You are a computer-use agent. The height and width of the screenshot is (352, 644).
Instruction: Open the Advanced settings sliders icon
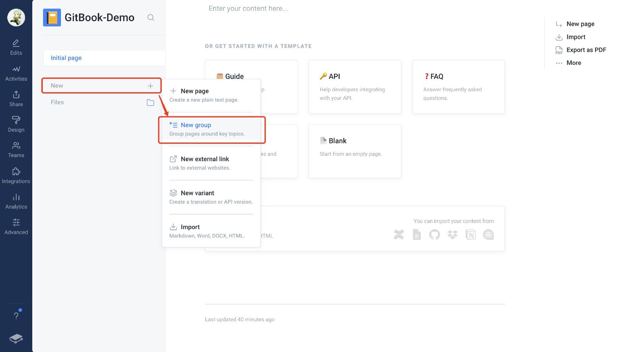point(16,227)
